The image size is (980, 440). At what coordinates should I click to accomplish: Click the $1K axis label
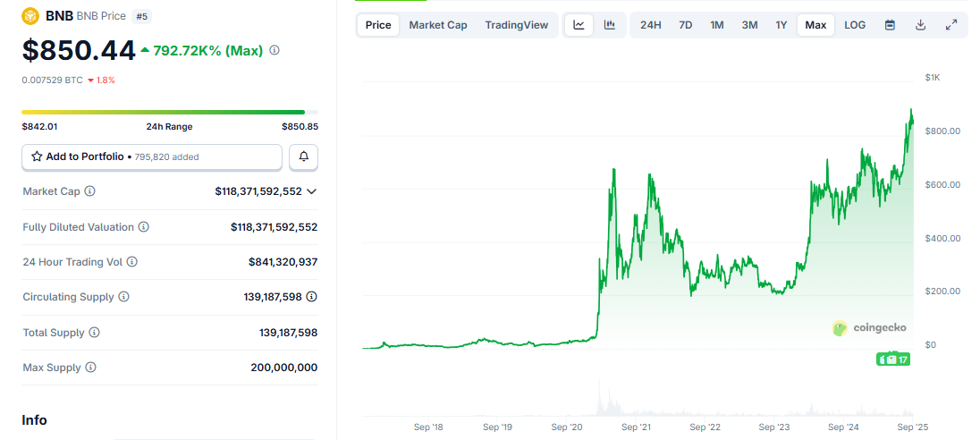click(x=933, y=78)
